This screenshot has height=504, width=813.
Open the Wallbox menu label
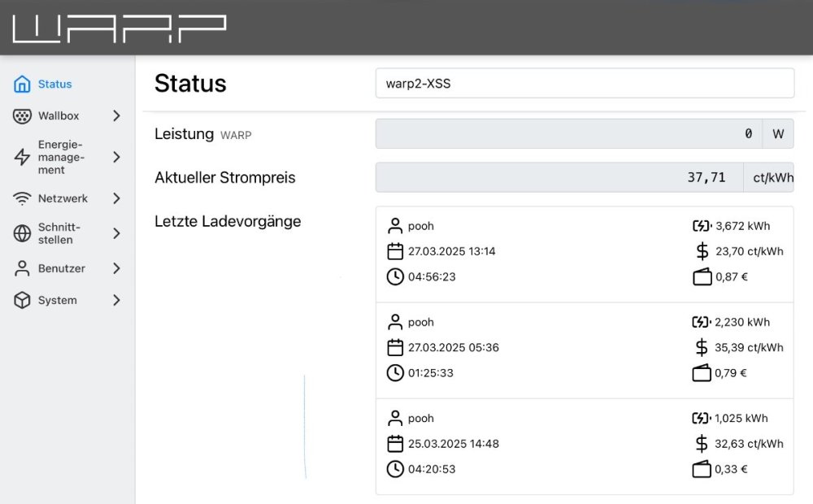coord(59,116)
